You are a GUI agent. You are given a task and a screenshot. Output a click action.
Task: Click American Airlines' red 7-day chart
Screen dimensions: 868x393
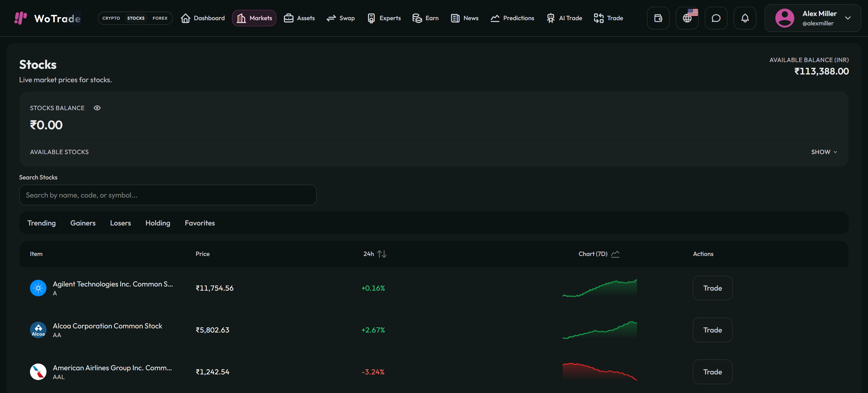click(x=600, y=372)
